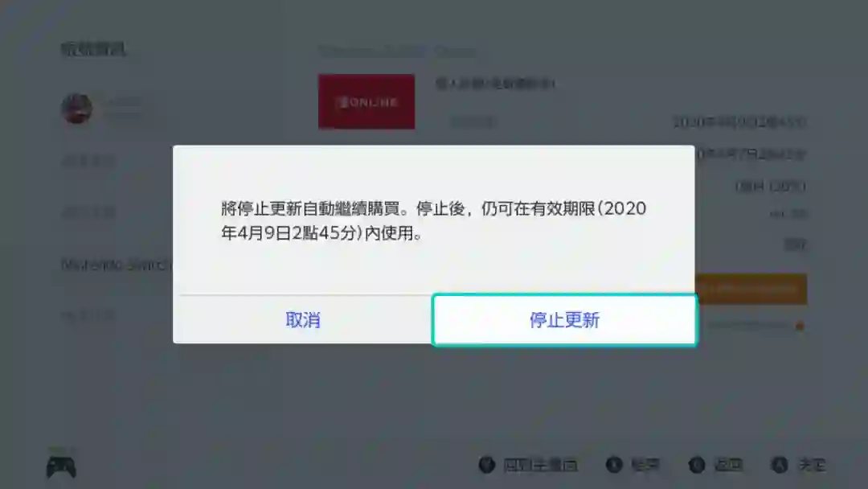Click the dialog message about 有效期限
This screenshot has width=868, height=489.
pos(433,220)
